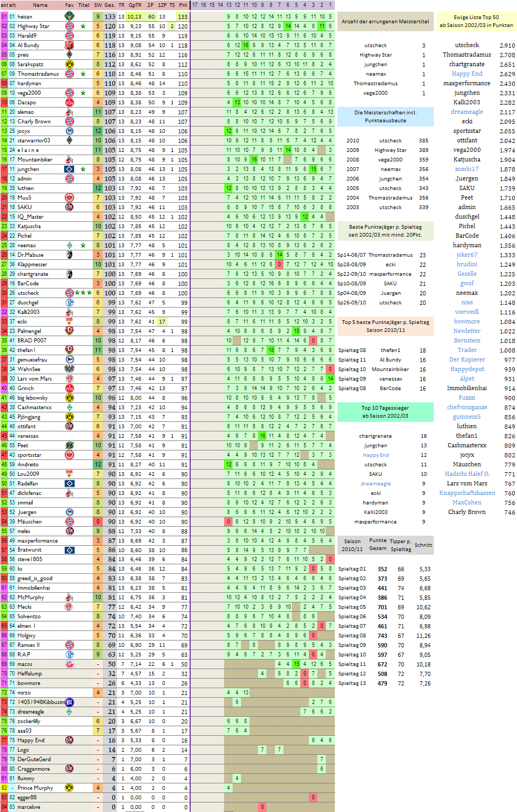Open Happy End in the Ewige Liste

[x=467, y=74]
